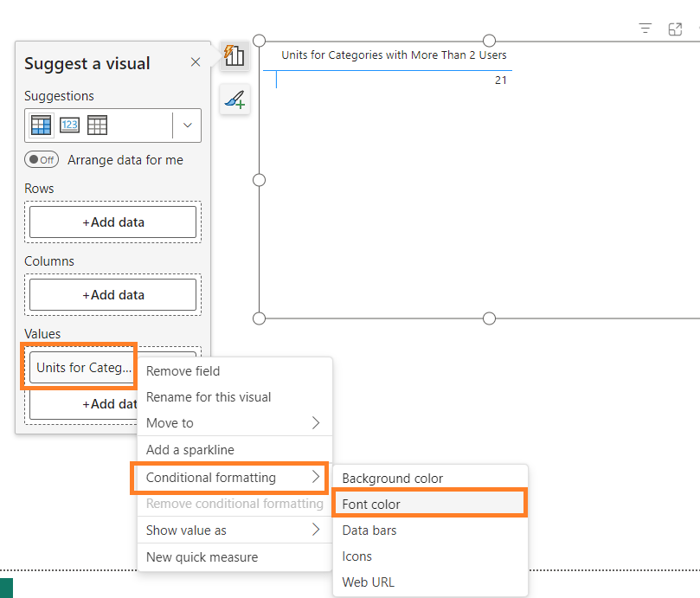
Task: Choose Background color formatting option
Action: [430, 479]
